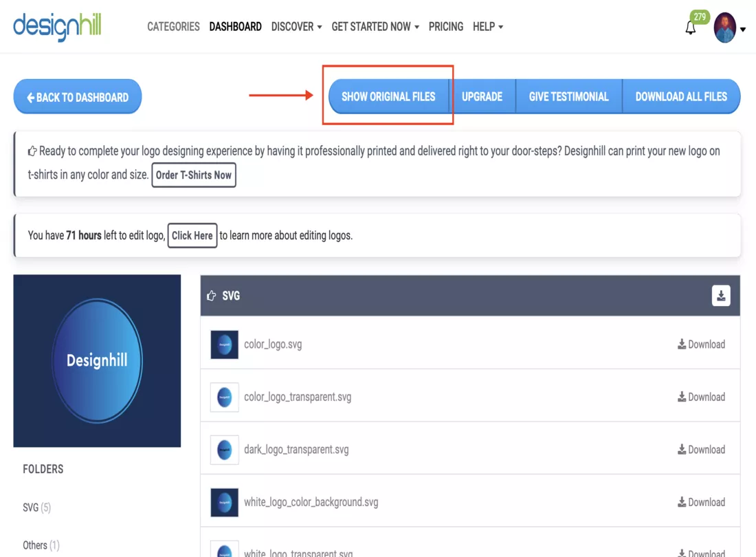Click the SVG section download-all icon
The height and width of the screenshot is (557, 756).
(x=721, y=296)
